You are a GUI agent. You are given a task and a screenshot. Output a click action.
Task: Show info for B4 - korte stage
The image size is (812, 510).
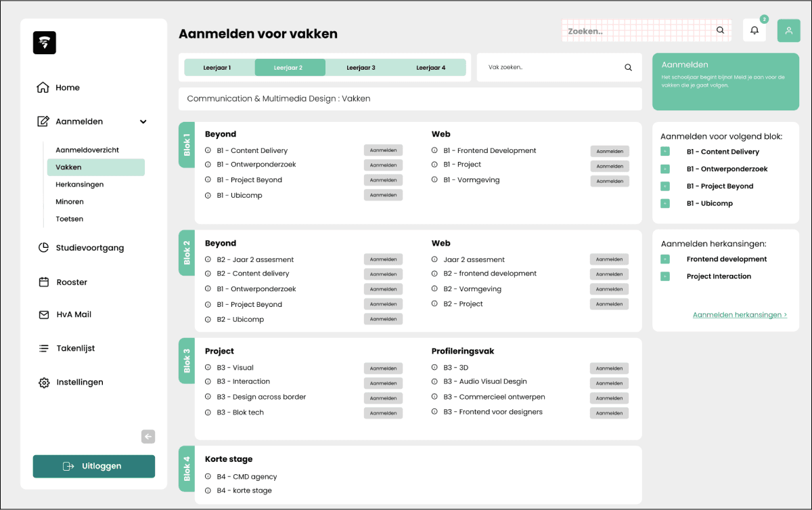[x=208, y=490]
